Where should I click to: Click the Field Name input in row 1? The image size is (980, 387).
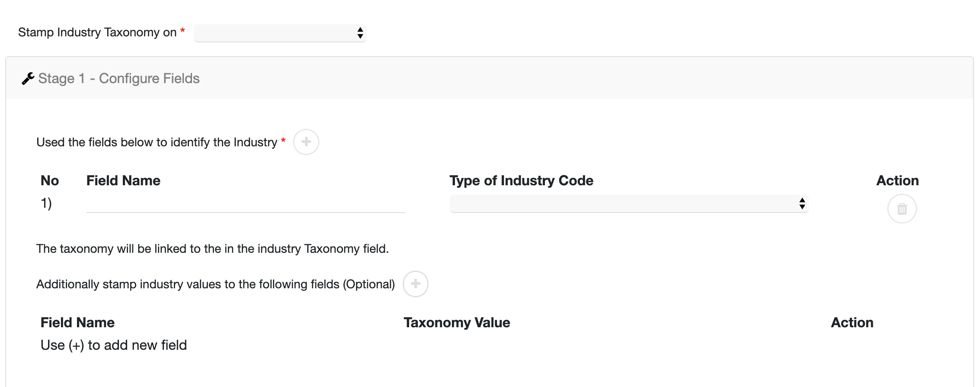click(246, 203)
